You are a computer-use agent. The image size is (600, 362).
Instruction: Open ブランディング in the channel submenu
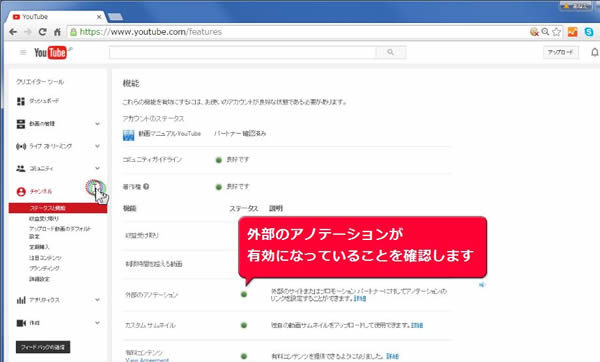pos(44,268)
